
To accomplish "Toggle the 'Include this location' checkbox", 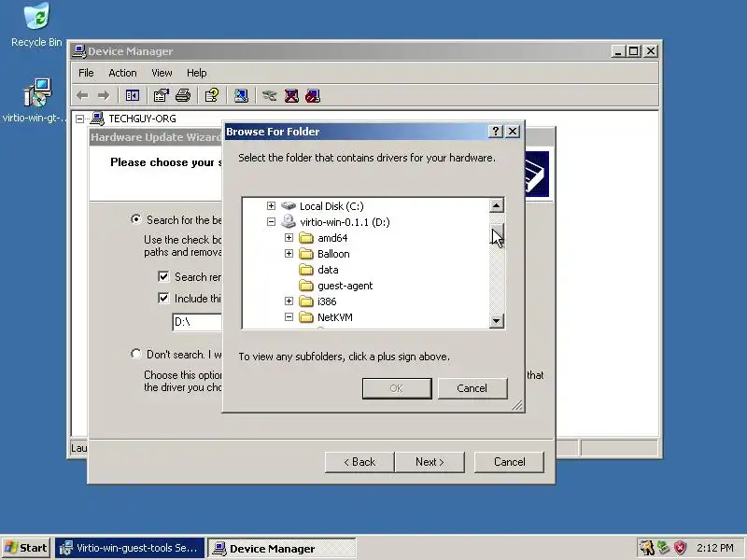I will coord(163,298).
